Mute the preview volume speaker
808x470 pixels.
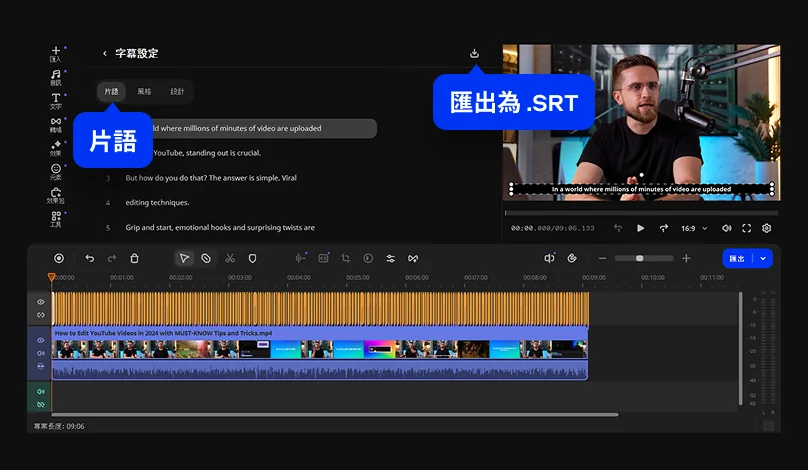726,228
